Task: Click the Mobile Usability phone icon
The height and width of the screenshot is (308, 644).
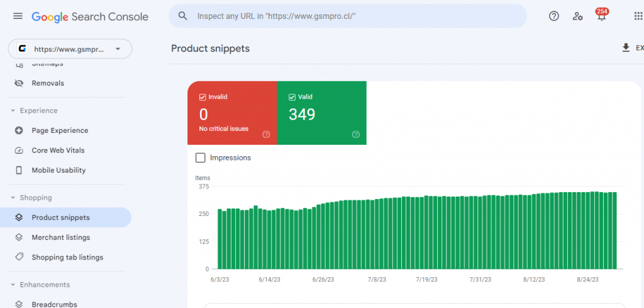Action: coord(18,170)
